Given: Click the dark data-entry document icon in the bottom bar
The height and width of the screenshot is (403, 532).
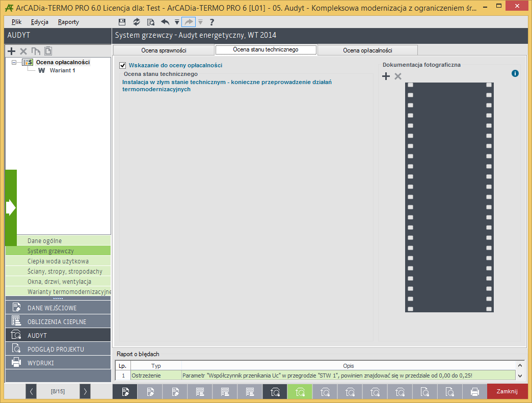Looking at the screenshot, I should tap(125, 392).
